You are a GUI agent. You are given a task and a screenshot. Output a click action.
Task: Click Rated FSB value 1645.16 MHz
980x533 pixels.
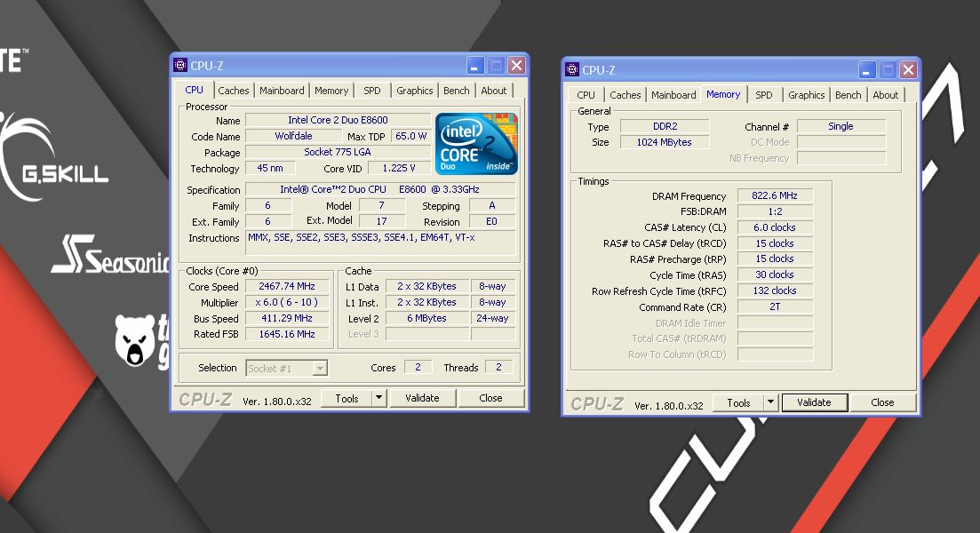pos(287,334)
